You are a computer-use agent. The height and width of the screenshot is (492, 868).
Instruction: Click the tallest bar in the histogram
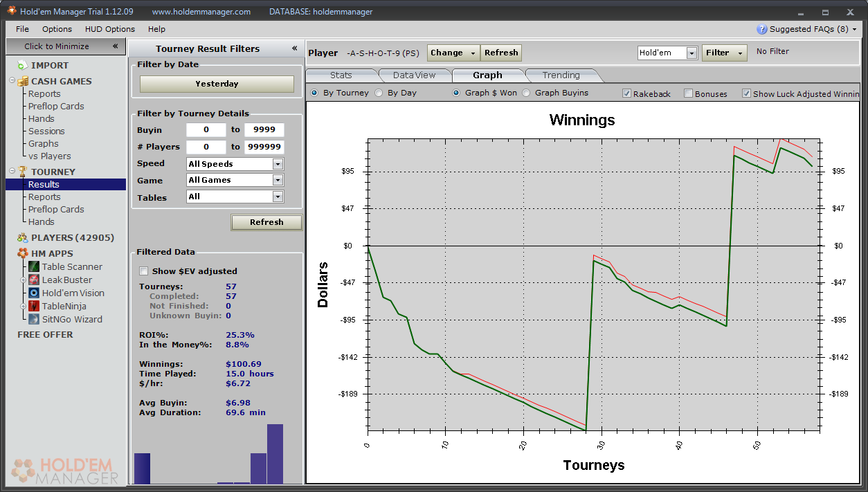click(275, 454)
